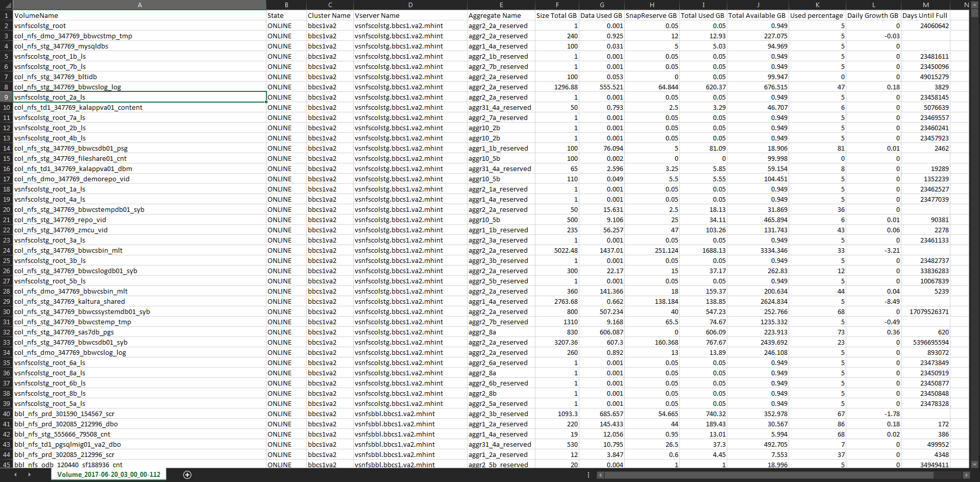Click Used percentage value 86
Viewport: 980px width, 482px height.
point(817,424)
